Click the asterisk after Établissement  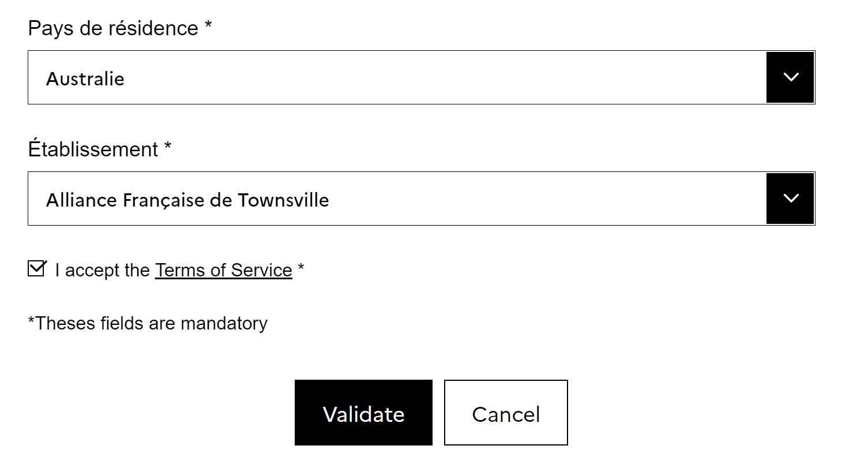[x=168, y=148]
